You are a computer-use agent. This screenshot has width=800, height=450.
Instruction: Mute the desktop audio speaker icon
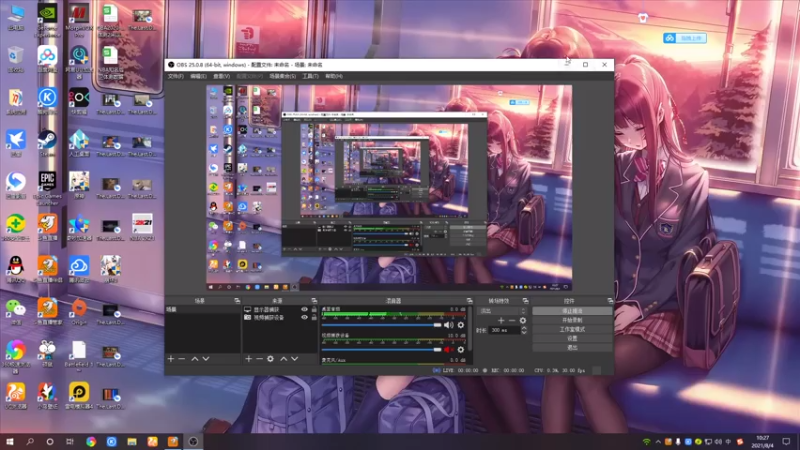(x=448, y=325)
